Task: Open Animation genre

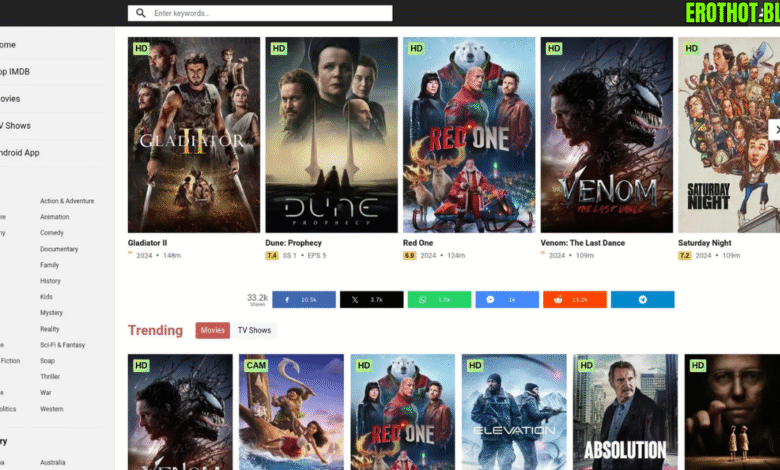Action: tap(55, 217)
